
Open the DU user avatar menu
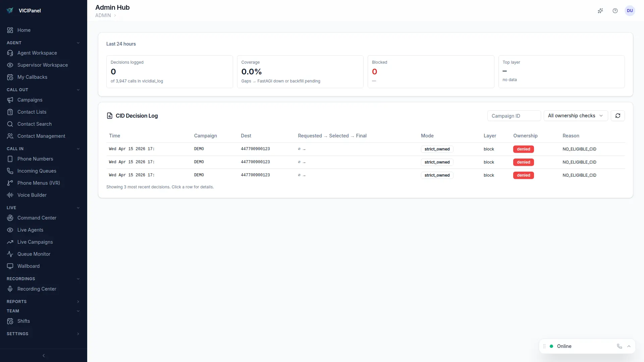click(x=630, y=11)
